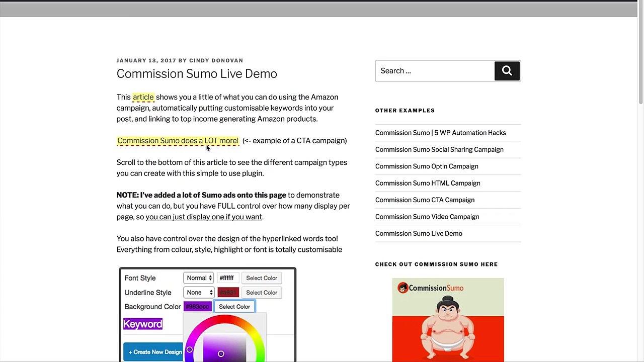Screen dimensions: 644x362
Task: Click Select Color for Font Style
Action: (262, 278)
